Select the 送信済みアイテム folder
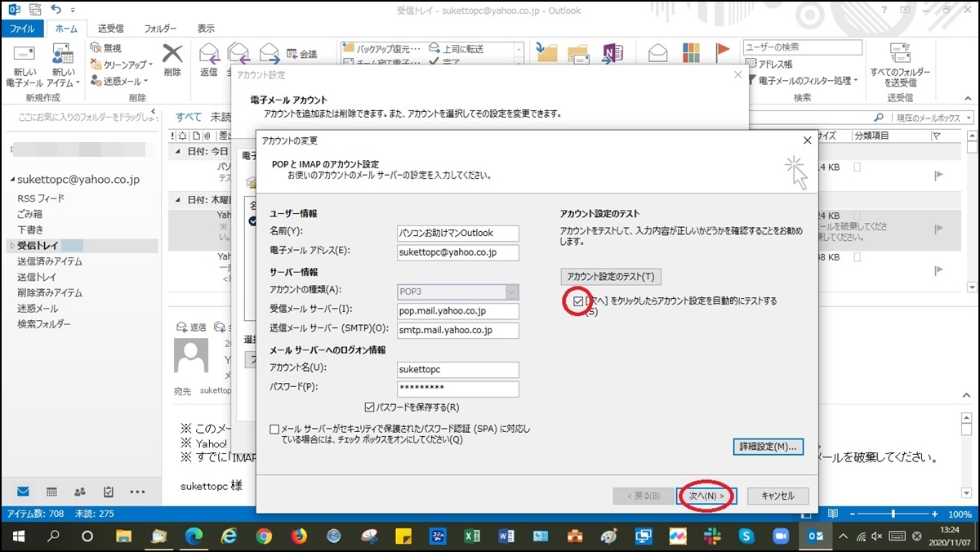The width and height of the screenshot is (980, 552). 50,261
